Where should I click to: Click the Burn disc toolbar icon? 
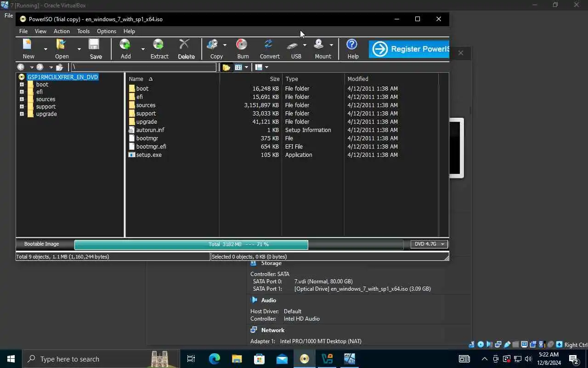point(242,45)
